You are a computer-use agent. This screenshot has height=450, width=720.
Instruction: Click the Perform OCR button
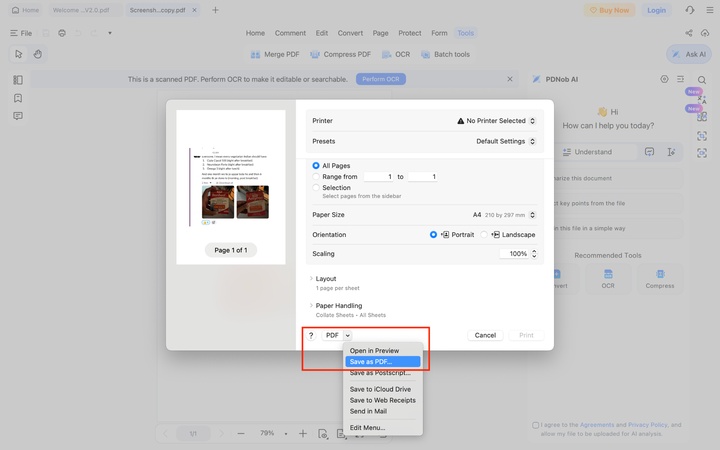pos(381,79)
